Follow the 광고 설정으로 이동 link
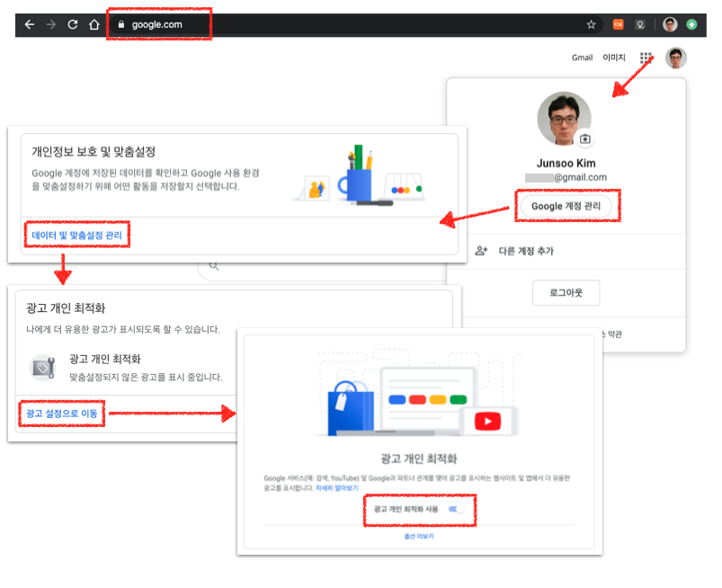The height and width of the screenshot is (588, 722). point(62,414)
